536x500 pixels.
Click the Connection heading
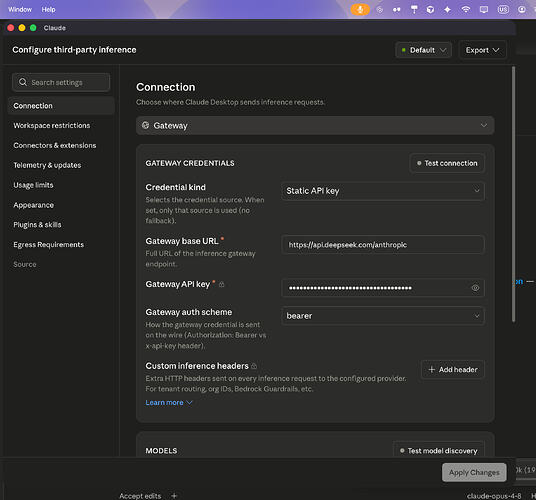[x=166, y=87]
